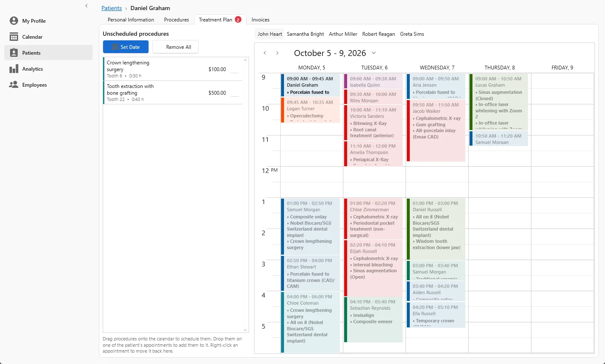Open the Invoices tab
This screenshot has width=605, height=364.
[x=260, y=20]
